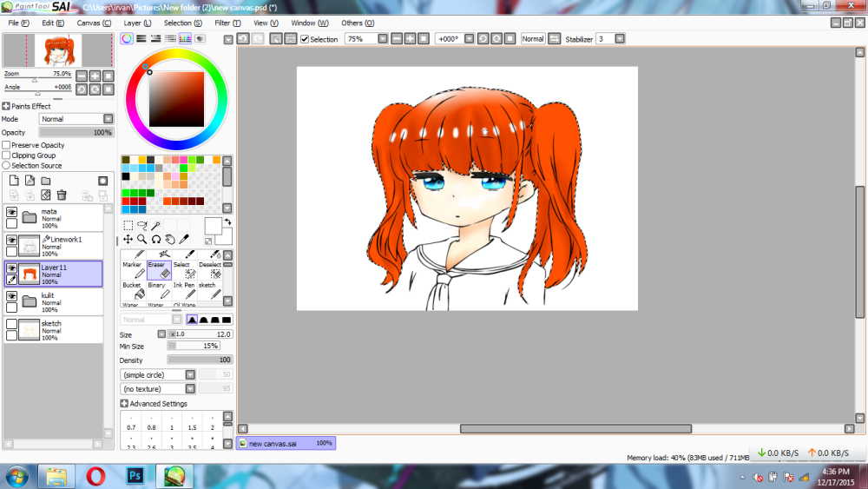
Task: Select the move tool
Action: pyautogui.click(x=128, y=239)
